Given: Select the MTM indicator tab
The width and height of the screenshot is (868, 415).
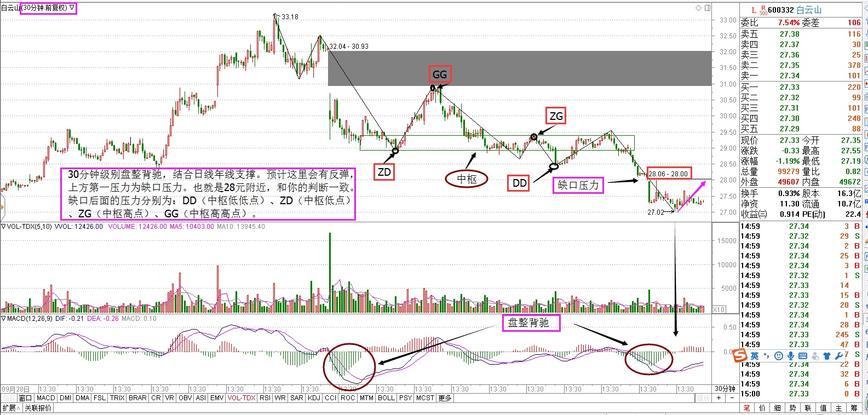Looking at the screenshot, I should click(366, 398).
